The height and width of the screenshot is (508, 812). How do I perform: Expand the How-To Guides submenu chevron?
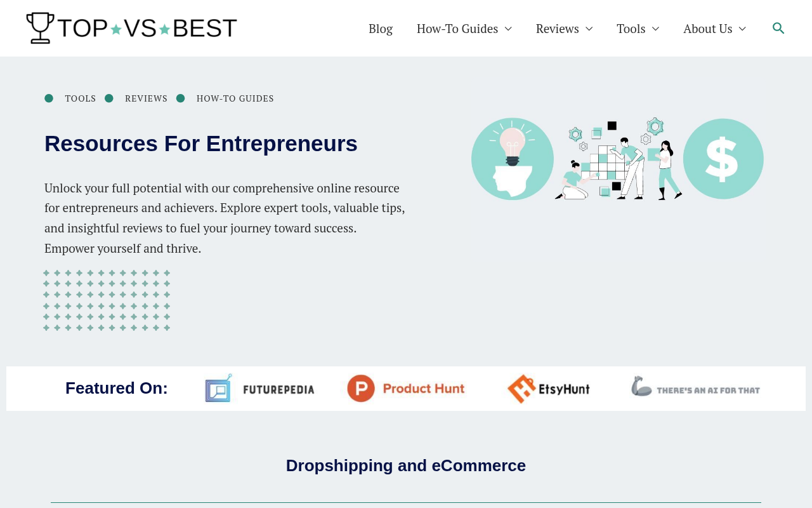[507, 28]
